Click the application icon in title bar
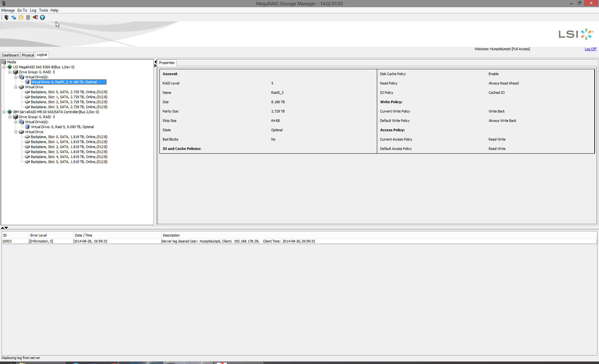599x364 pixels. 3,3
